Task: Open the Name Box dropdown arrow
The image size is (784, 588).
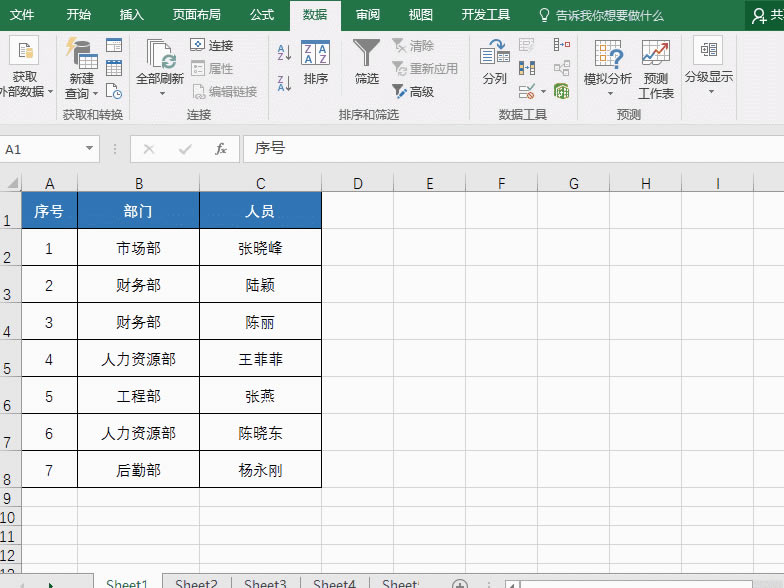Action: pos(90,149)
